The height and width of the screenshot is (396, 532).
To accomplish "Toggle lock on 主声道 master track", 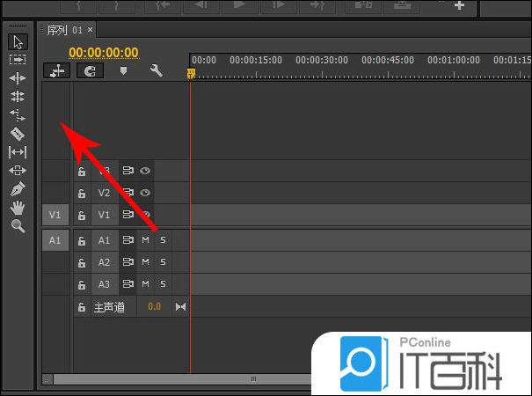I will click(82, 307).
